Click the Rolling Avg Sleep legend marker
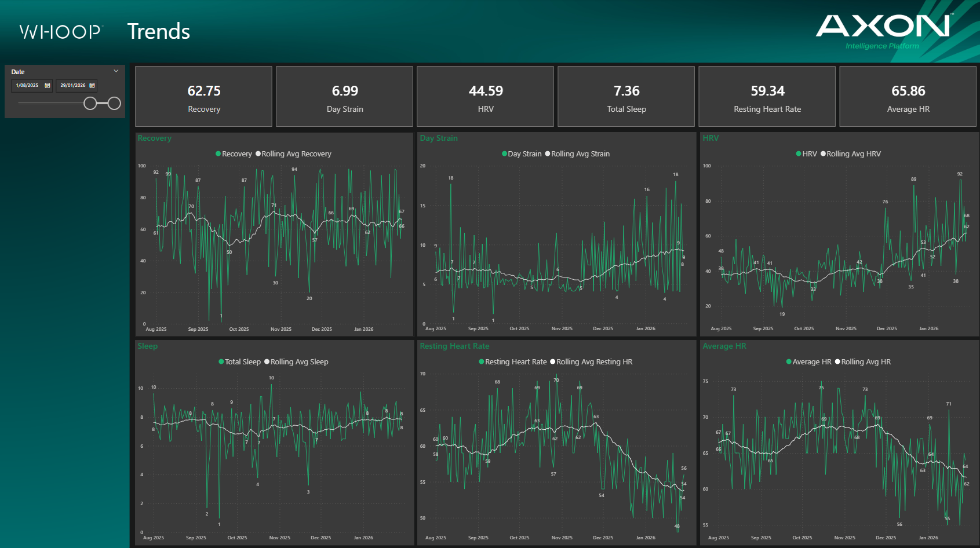The image size is (980, 548). point(268,361)
